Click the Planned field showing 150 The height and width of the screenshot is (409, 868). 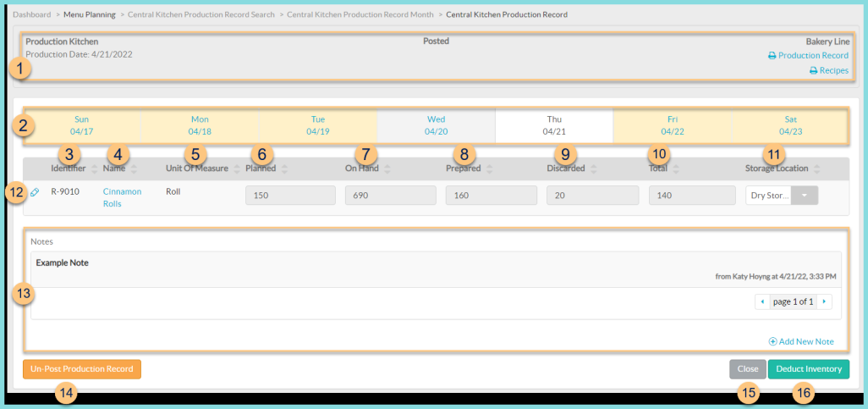pyautogui.click(x=291, y=196)
